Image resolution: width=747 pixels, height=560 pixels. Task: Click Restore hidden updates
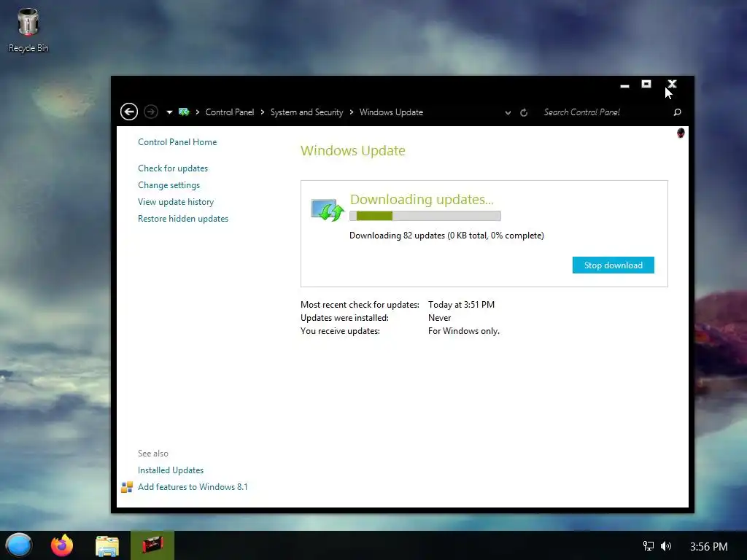tap(183, 219)
